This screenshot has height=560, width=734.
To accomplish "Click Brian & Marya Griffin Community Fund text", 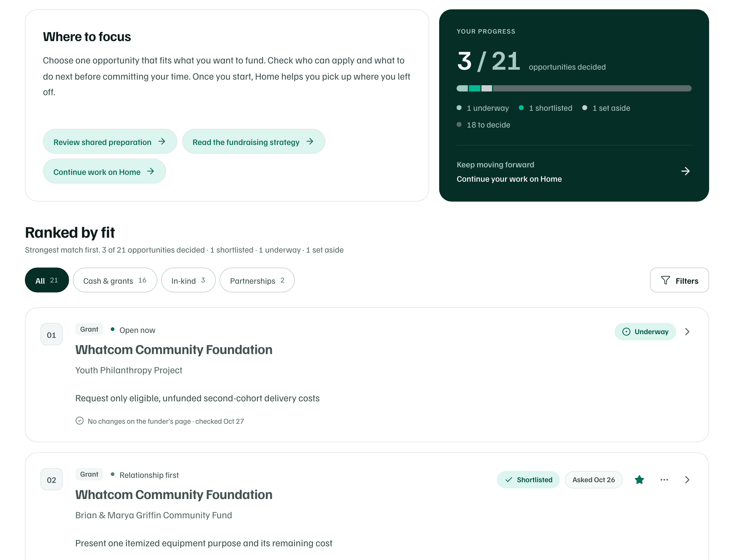I will point(154,515).
